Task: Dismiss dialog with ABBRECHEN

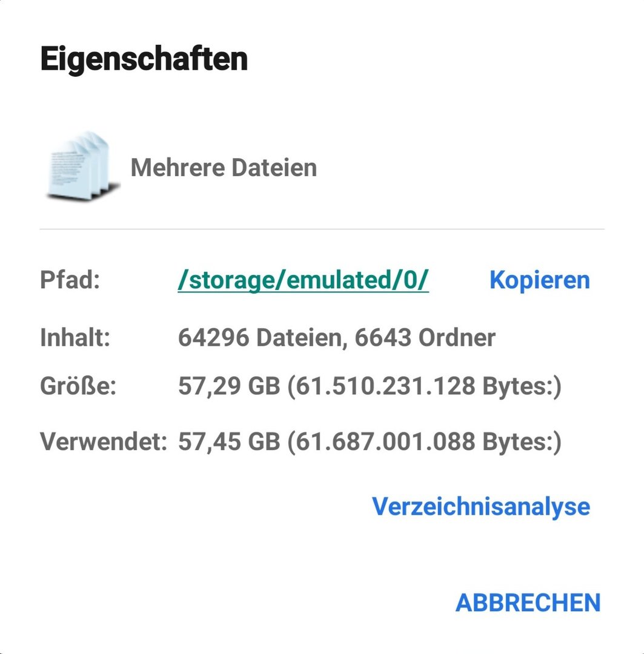Action: [x=527, y=603]
